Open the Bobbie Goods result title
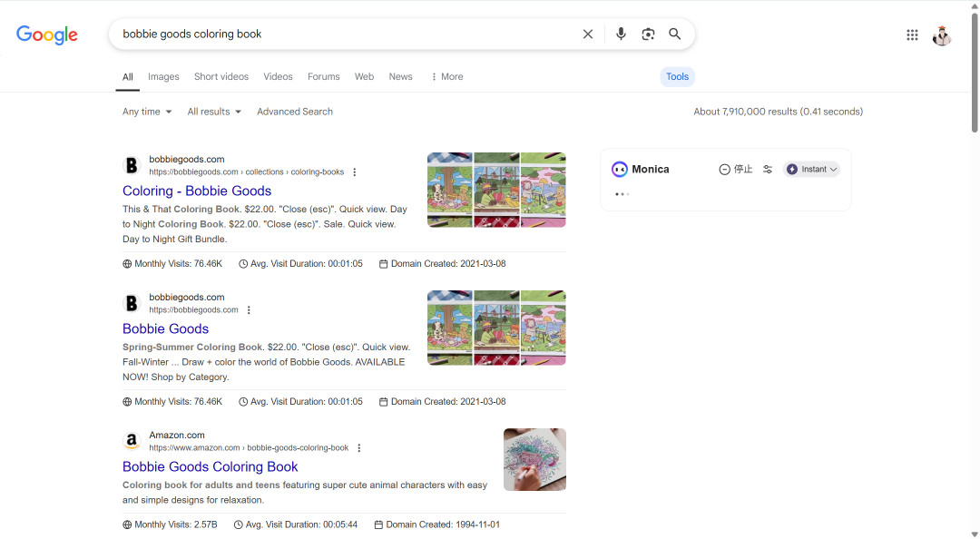 pos(166,328)
